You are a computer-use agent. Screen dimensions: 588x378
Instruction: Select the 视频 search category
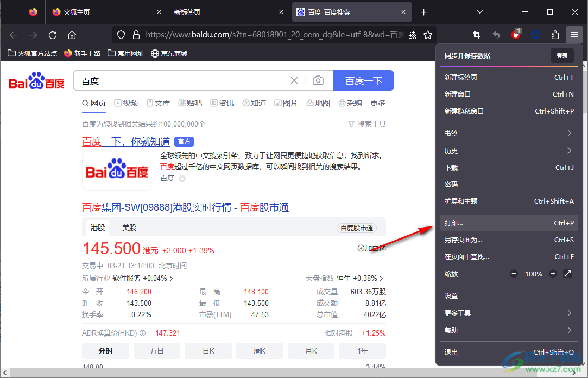[126, 103]
